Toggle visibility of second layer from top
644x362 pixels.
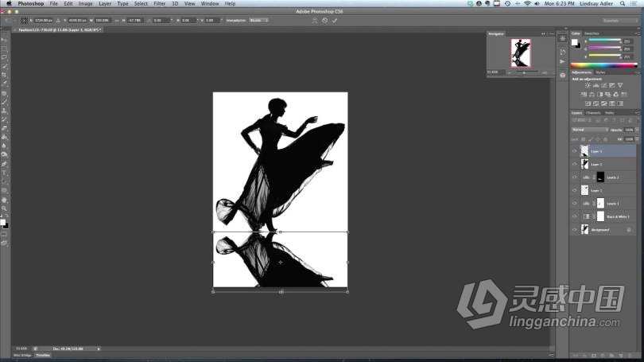coord(575,165)
